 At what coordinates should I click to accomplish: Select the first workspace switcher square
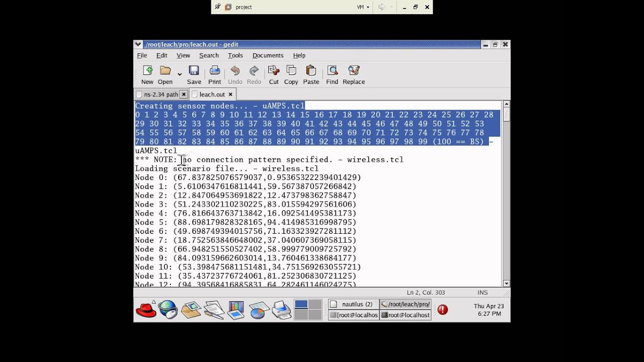[x=301, y=304]
